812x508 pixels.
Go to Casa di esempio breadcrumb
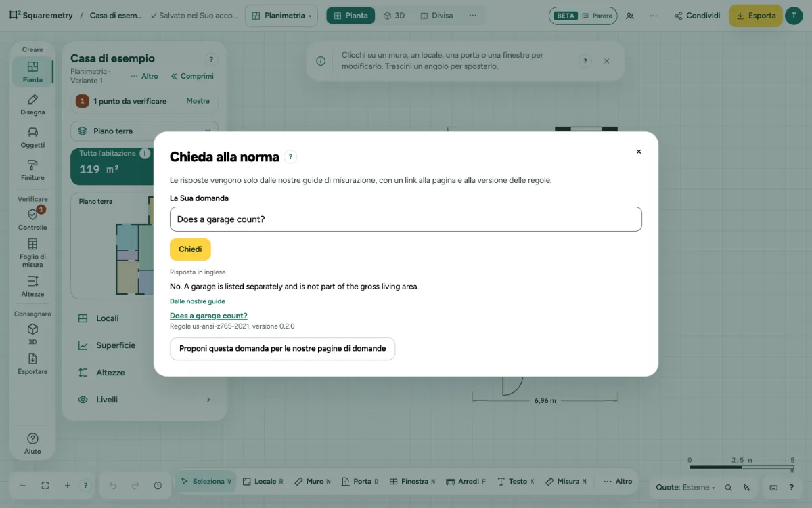click(x=114, y=16)
